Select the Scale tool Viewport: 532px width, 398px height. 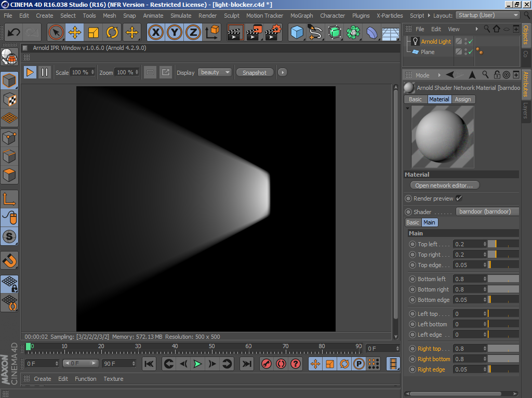tap(94, 33)
